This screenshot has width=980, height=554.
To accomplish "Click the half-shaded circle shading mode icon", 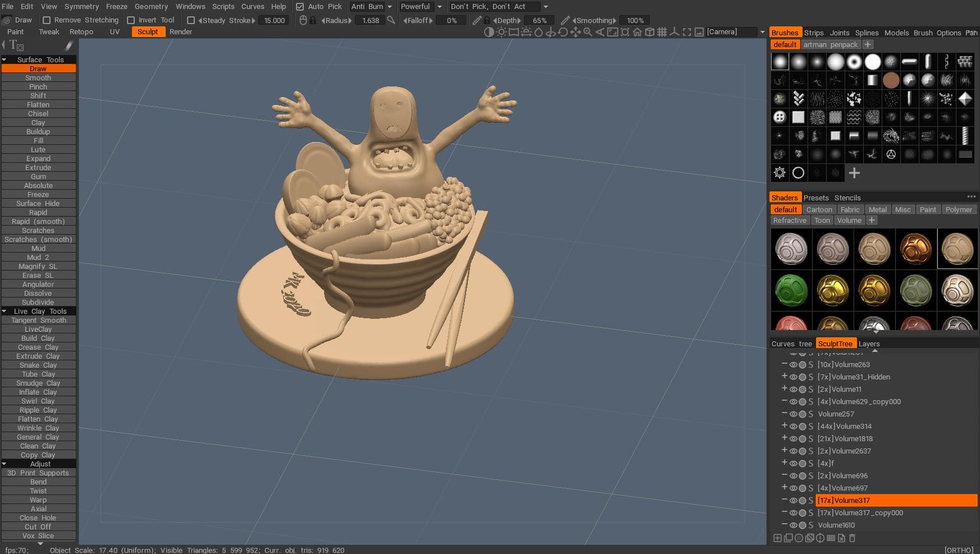I will [x=489, y=32].
